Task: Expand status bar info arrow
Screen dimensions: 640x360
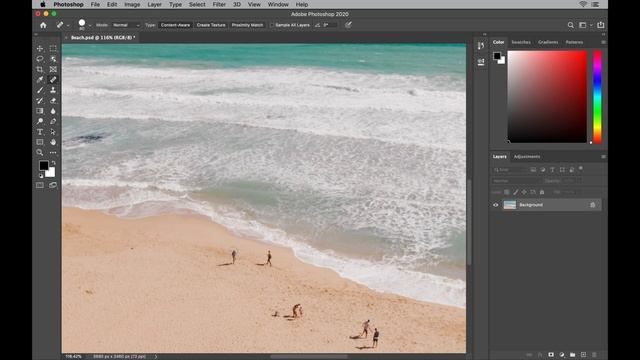Action: (156, 356)
